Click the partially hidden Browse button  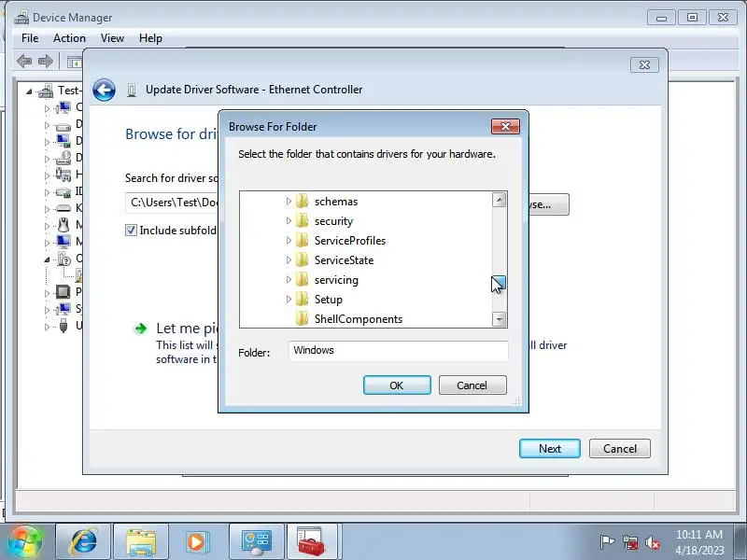point(549,204)
